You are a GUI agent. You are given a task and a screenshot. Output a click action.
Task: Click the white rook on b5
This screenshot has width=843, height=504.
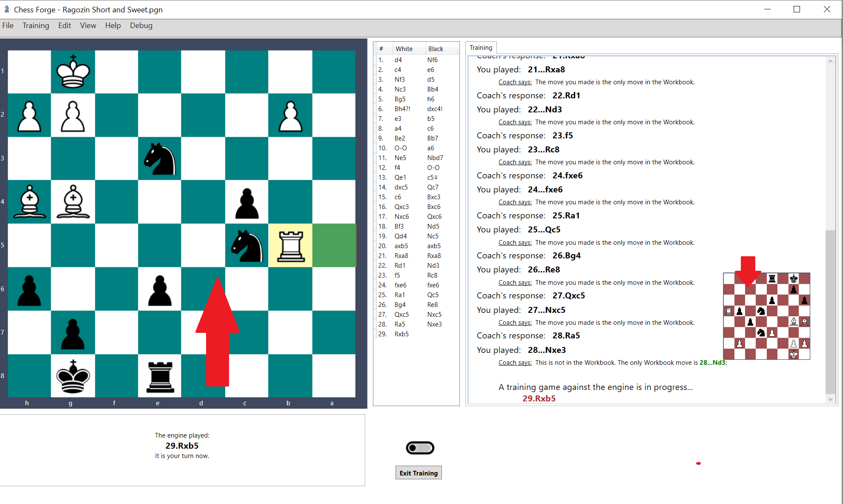(290, 246)
